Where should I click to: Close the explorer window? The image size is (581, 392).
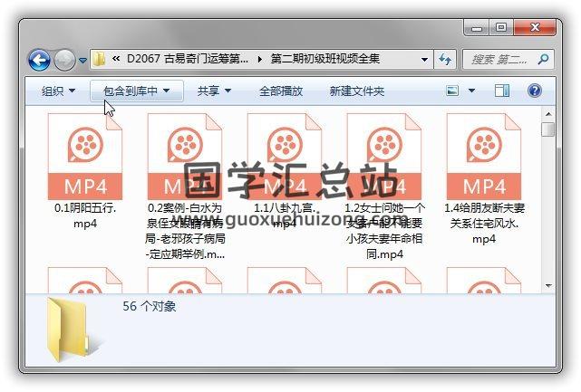click(535, 28)
